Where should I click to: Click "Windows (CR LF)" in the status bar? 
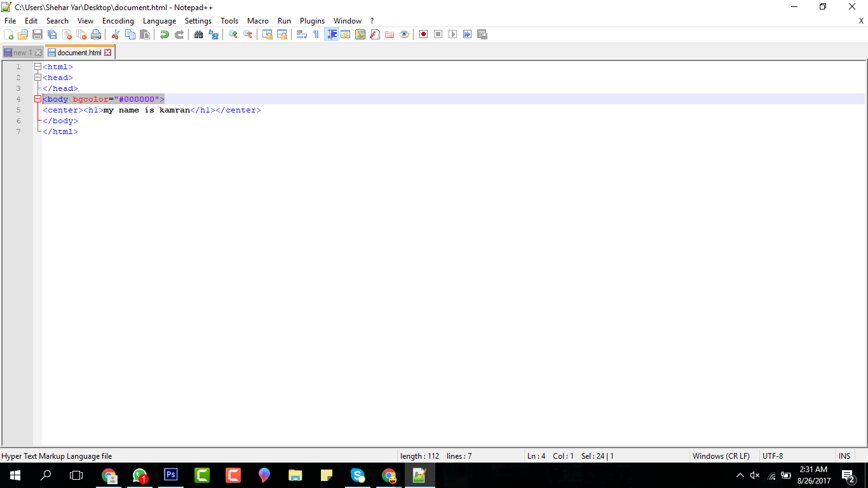coord(721,456)
